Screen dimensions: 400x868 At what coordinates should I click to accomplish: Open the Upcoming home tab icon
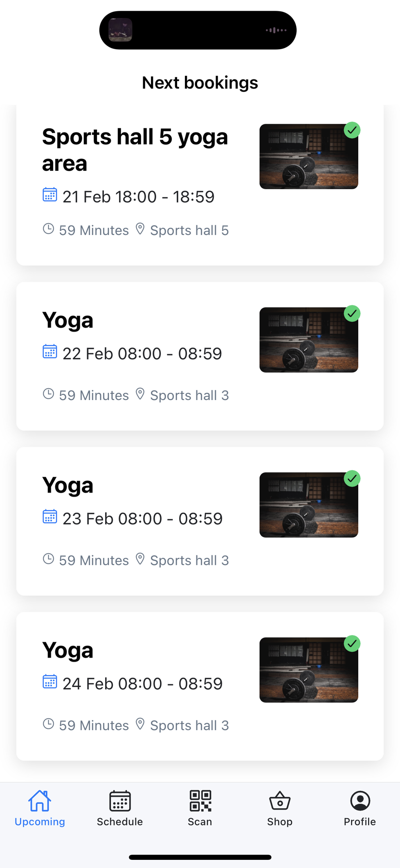click(x=40, y=800)
